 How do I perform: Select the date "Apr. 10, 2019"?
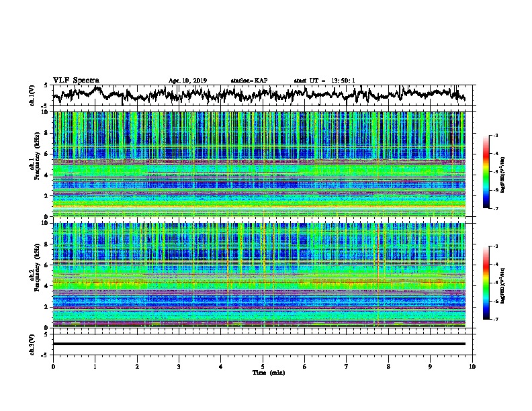(187, 81)
